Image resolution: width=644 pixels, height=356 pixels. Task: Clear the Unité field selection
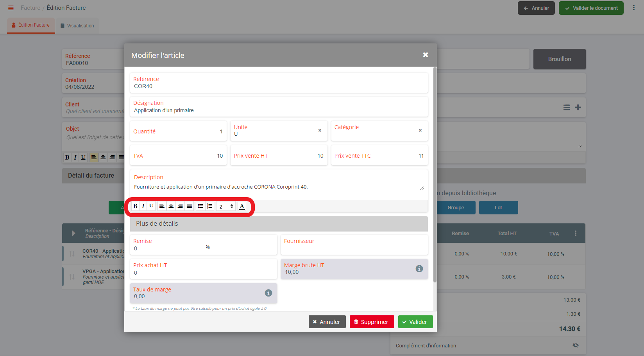point(320,131)
